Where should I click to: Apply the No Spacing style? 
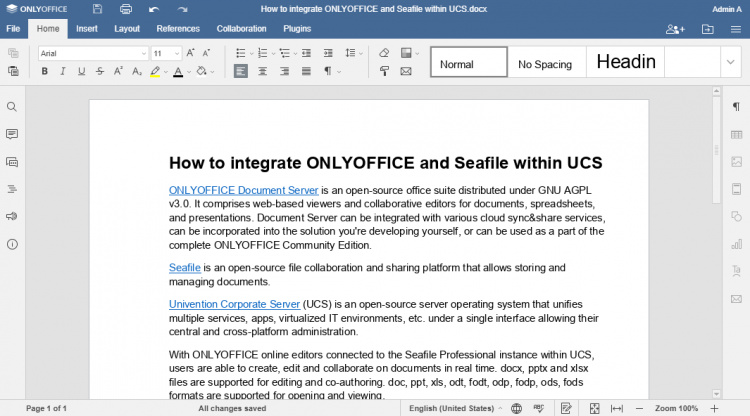tap(547, 62)
